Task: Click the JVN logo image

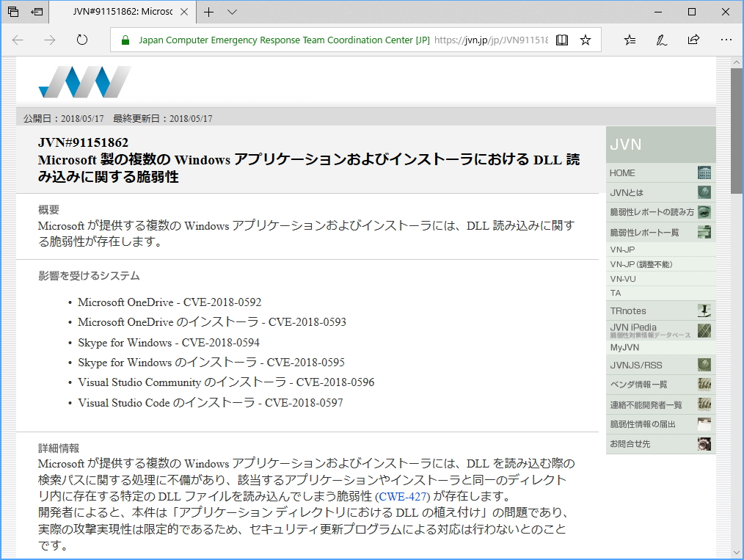Action: 84,81
